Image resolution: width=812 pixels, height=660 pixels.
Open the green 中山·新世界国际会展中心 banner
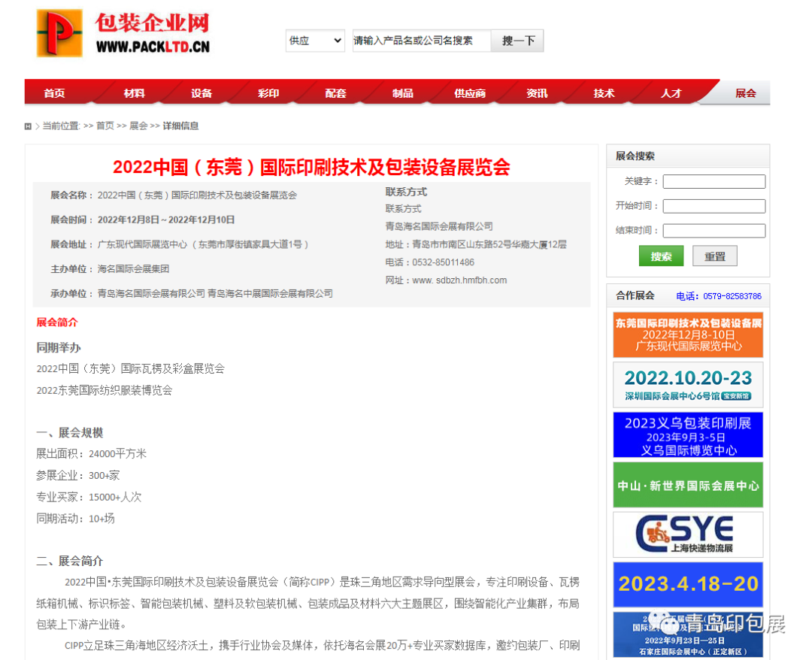pos(688,485)
